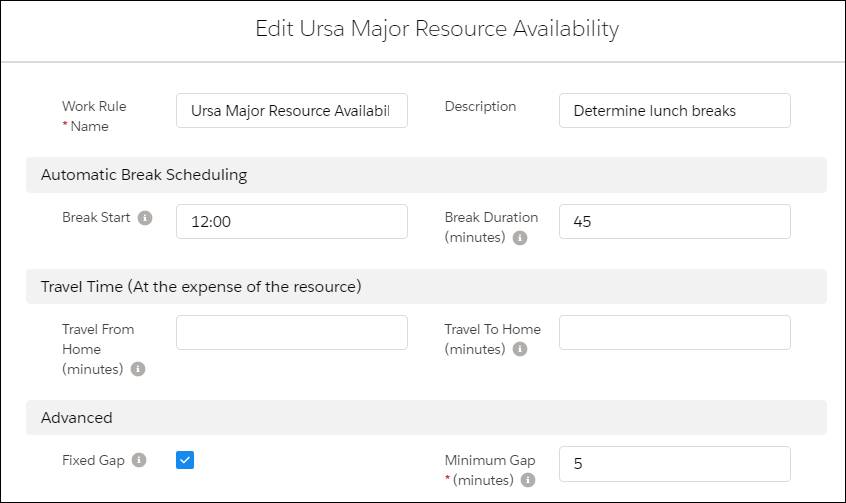The width and height of the screenshot is (846, 503).
Task: Click the Fixed Gap label
Action: click(x=93, y=460)
